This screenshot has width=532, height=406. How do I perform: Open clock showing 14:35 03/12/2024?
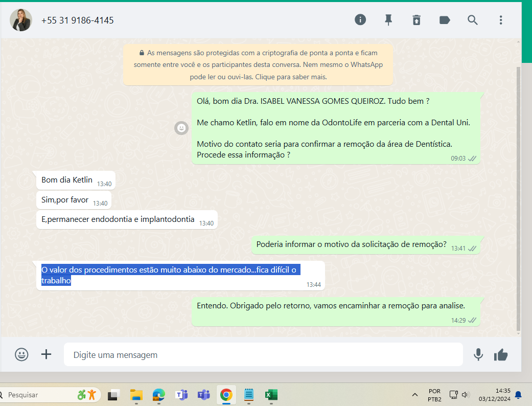pyautogui.click(x=494, y=395)
